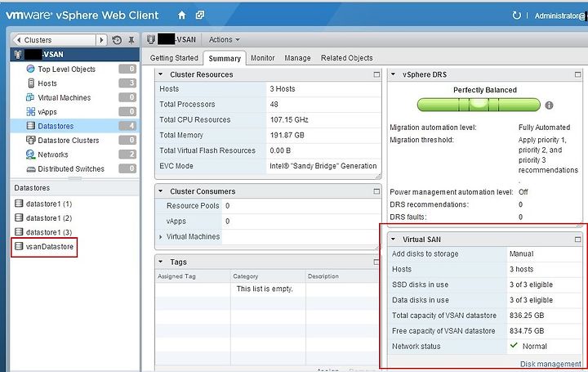
Task: Open the Disk management link
Action: (550, 364)
